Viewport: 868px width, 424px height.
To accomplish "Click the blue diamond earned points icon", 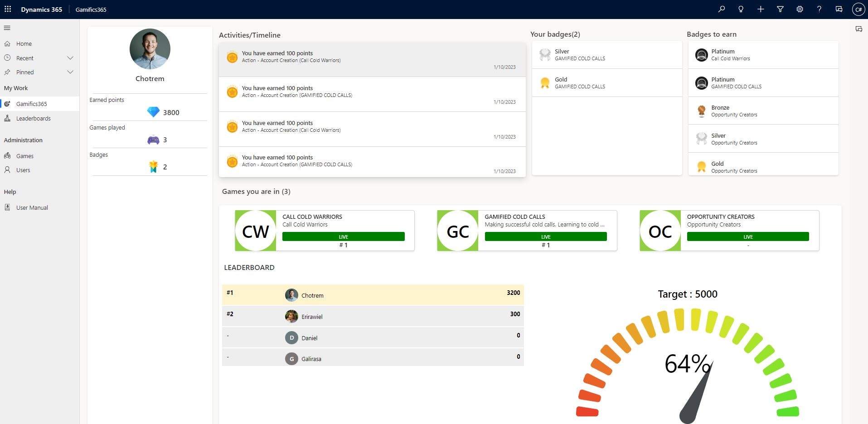I will tap(153, 112).
